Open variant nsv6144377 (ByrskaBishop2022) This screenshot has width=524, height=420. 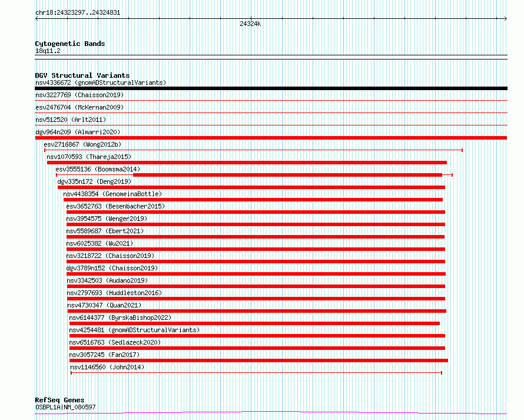(120, 318)
